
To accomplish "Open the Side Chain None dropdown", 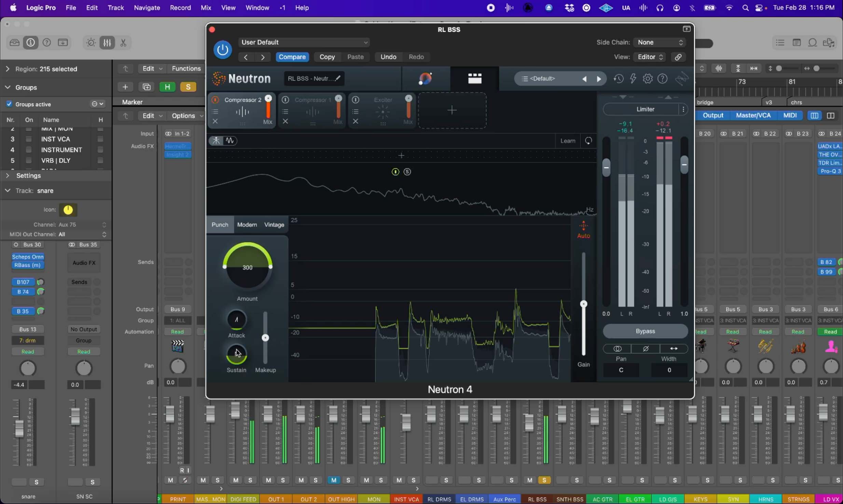I will [660, 42].
